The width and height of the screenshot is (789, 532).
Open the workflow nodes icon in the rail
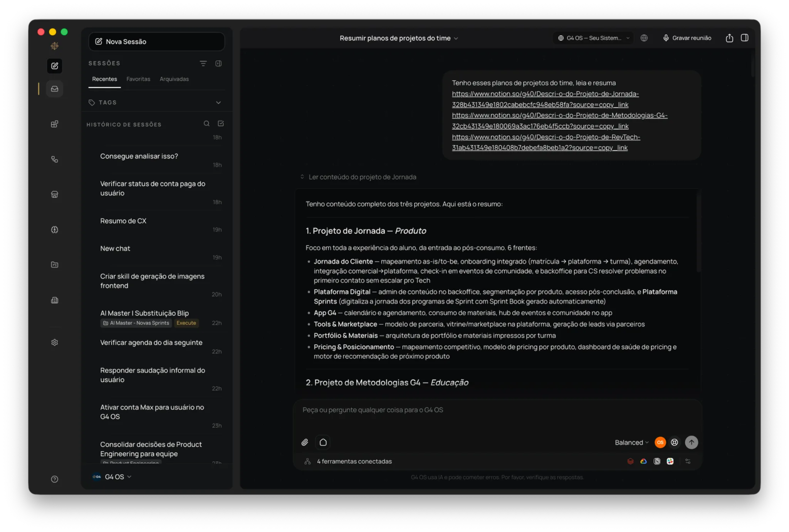pyautogui.click(x=55, y=159)
